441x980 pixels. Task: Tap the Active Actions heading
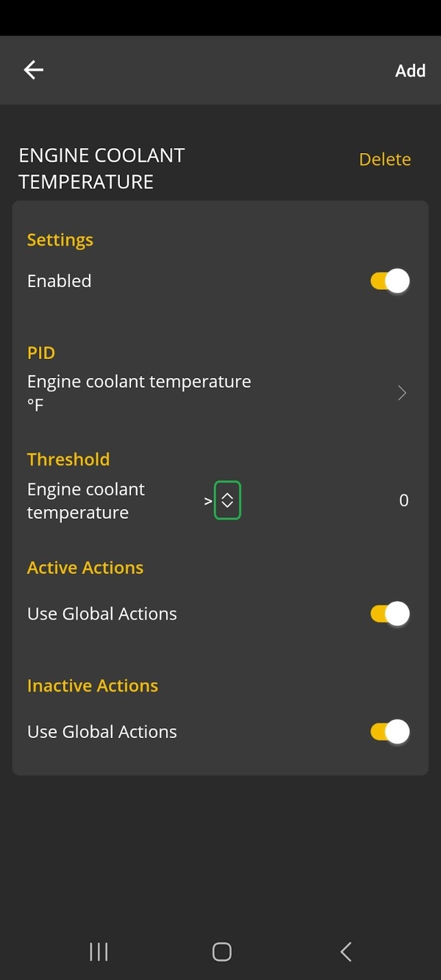coord(85,567)
